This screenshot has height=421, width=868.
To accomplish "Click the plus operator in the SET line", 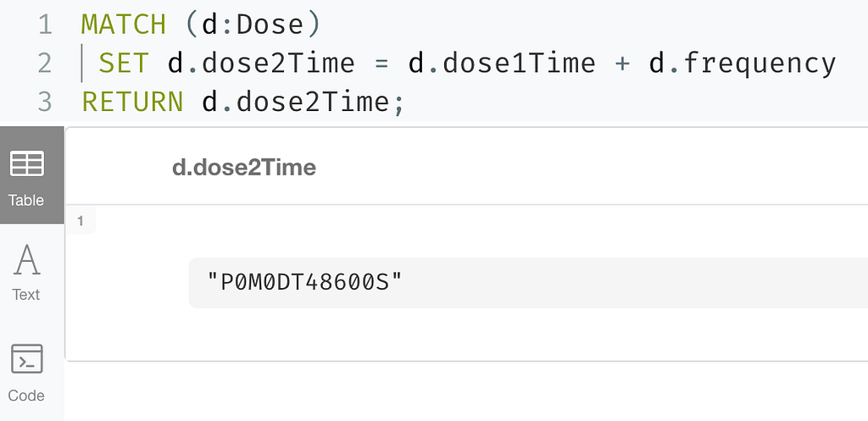I will coord(622,64).
